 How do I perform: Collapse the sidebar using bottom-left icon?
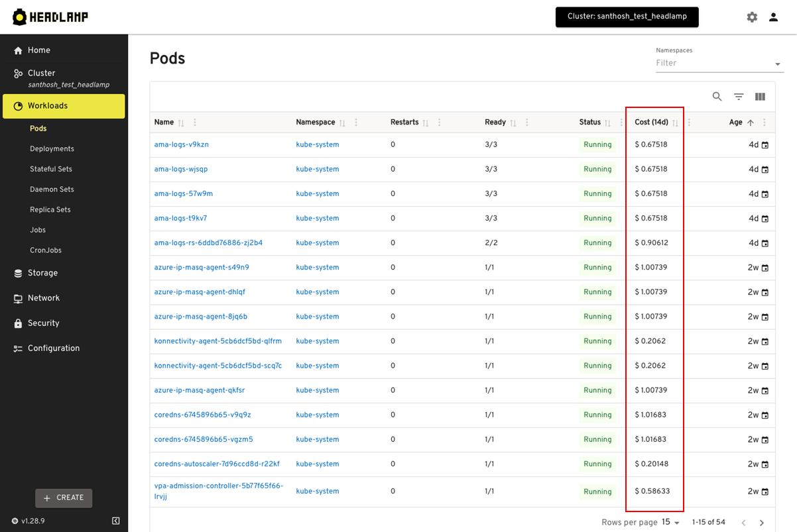[x=116, y=521]
